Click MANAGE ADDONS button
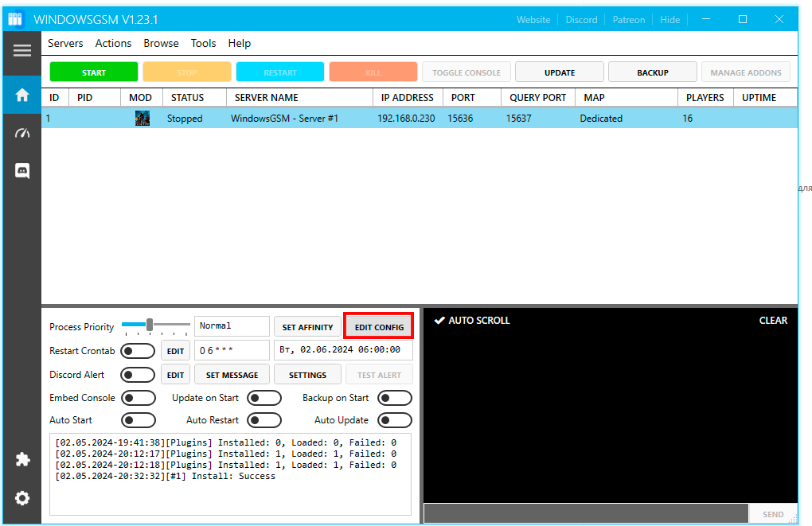812x526 pixels. tap(746, 72)
